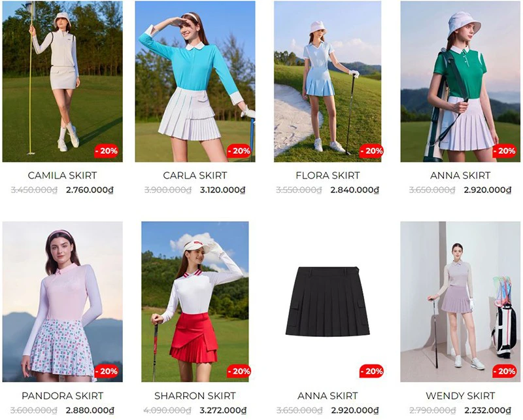The image size is (523, 420).
Task: Click the CAMILA SKIRT title link
Action: pos(62,175)
